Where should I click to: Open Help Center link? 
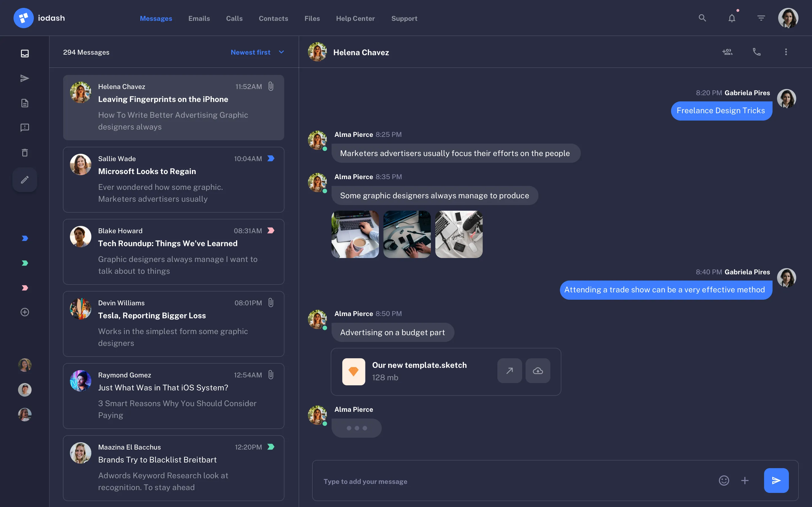pos(355,18)
